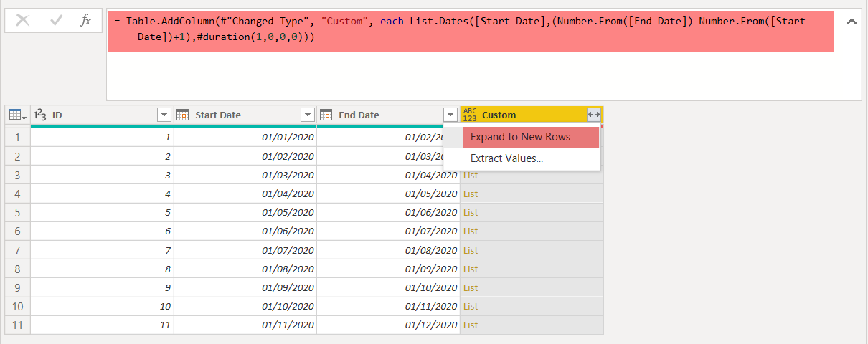Select row number 5 header

point(18,212)
